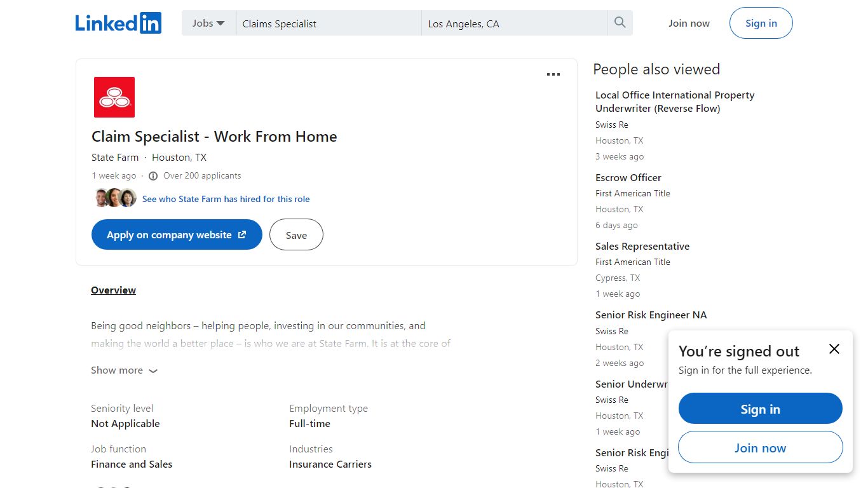Screen dimensions: 868x488
Task: Click Join now inside the signed-out popup
Action: [x=761, y=447]
